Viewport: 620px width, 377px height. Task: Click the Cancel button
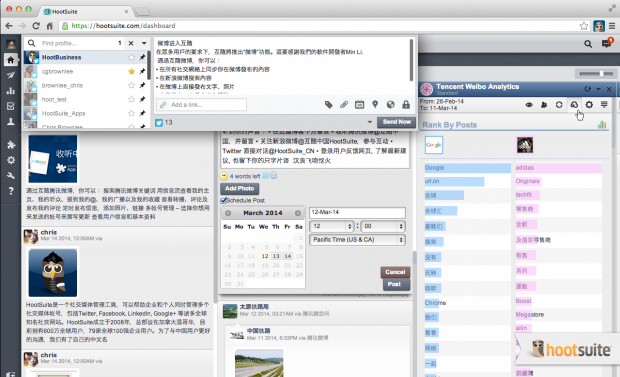point(395,272)
